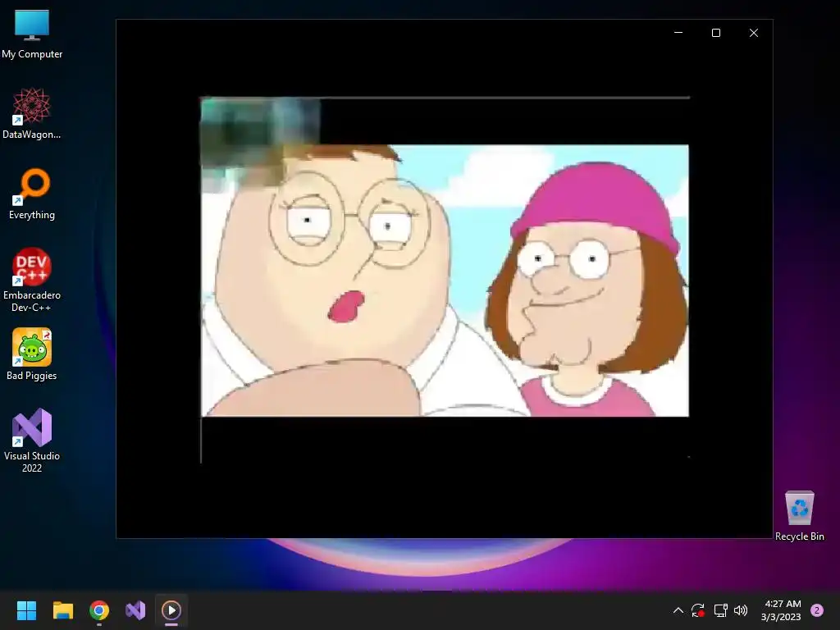Minimize the media player window
Image resolution: width=840 pixels, height=630 pixels.
click(678, 33)
